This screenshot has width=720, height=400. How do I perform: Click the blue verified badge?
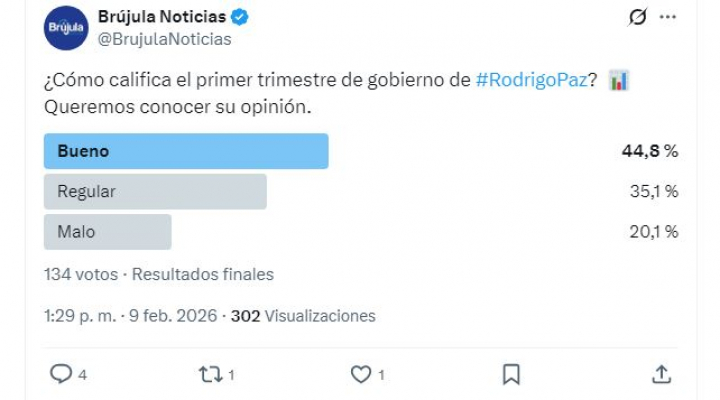click(x=240, y=17)
